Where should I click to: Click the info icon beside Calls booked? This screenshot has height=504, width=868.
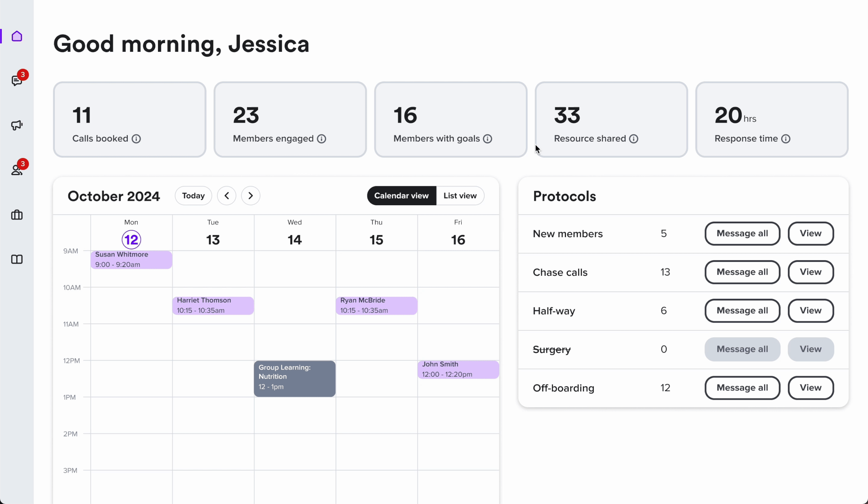(x=136, y=139)
